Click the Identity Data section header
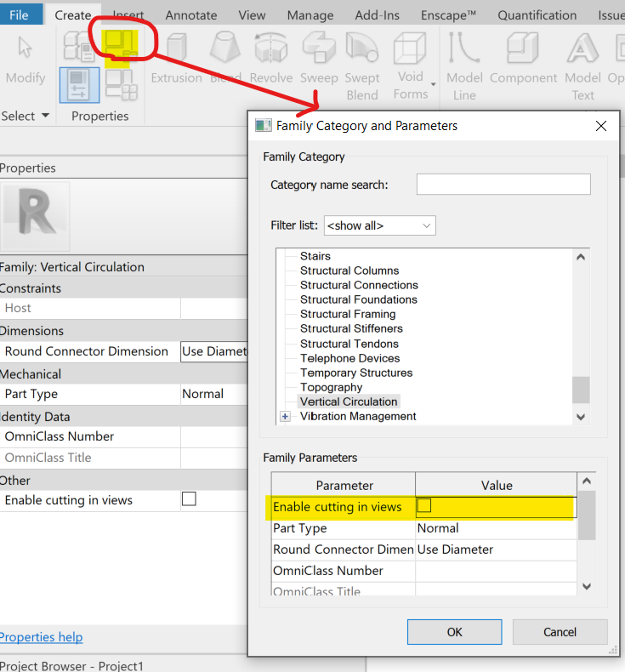 124,416
